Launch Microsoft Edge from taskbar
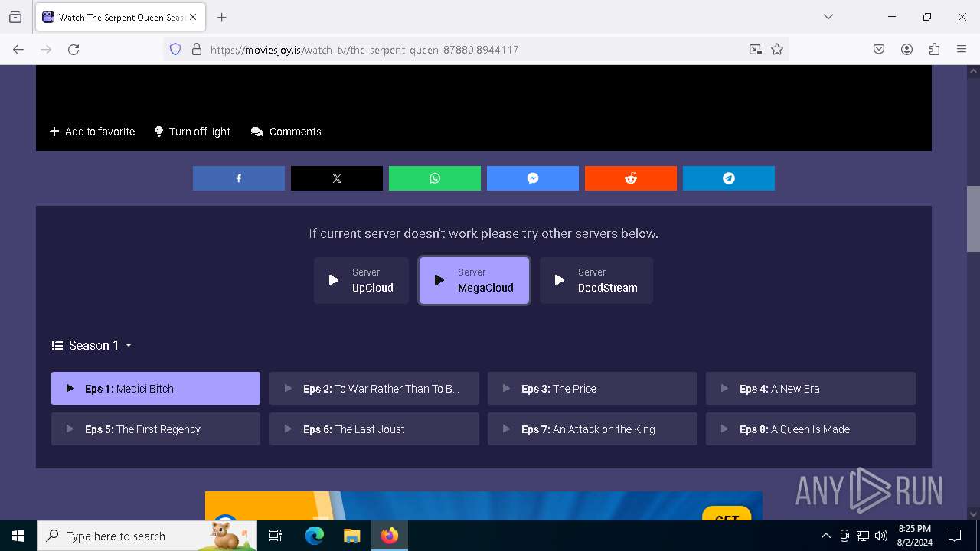 coord(315,536)
